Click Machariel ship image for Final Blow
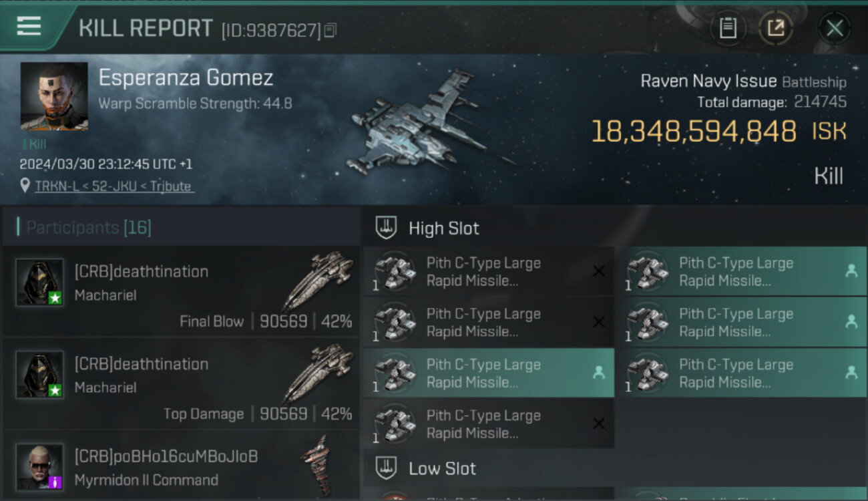Image resolution: width=868 pixels, height=501 pixels. click(318, 281)
